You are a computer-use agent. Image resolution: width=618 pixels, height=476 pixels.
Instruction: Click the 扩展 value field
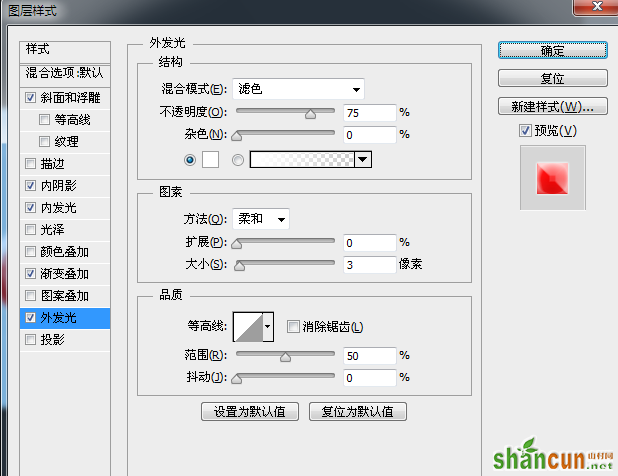[369, 243]
